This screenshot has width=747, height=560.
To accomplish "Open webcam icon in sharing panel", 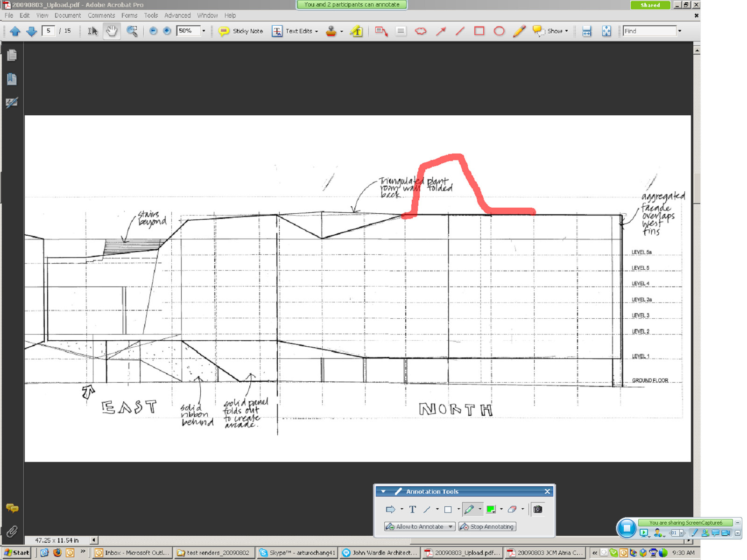I will [726, 533].
